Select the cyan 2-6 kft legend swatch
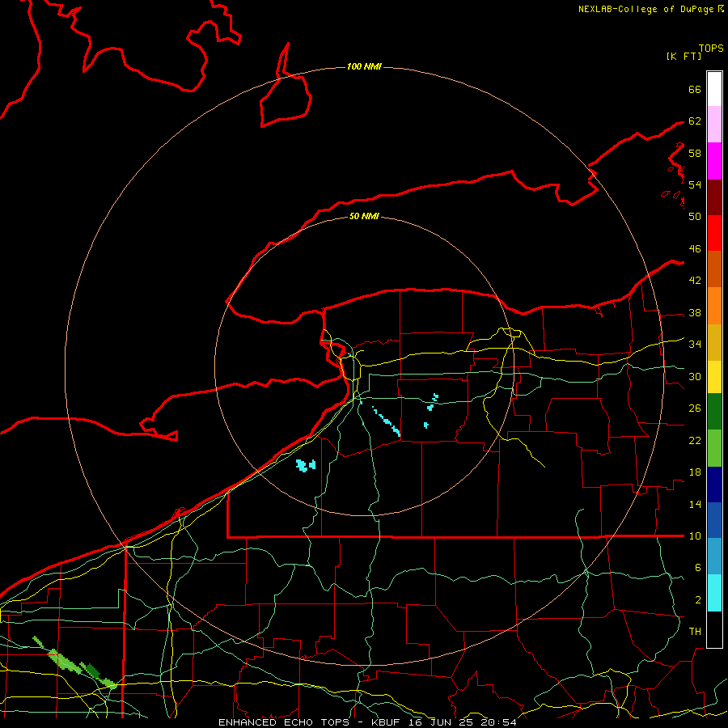728x728 pixels. click(x=714, y=593)
